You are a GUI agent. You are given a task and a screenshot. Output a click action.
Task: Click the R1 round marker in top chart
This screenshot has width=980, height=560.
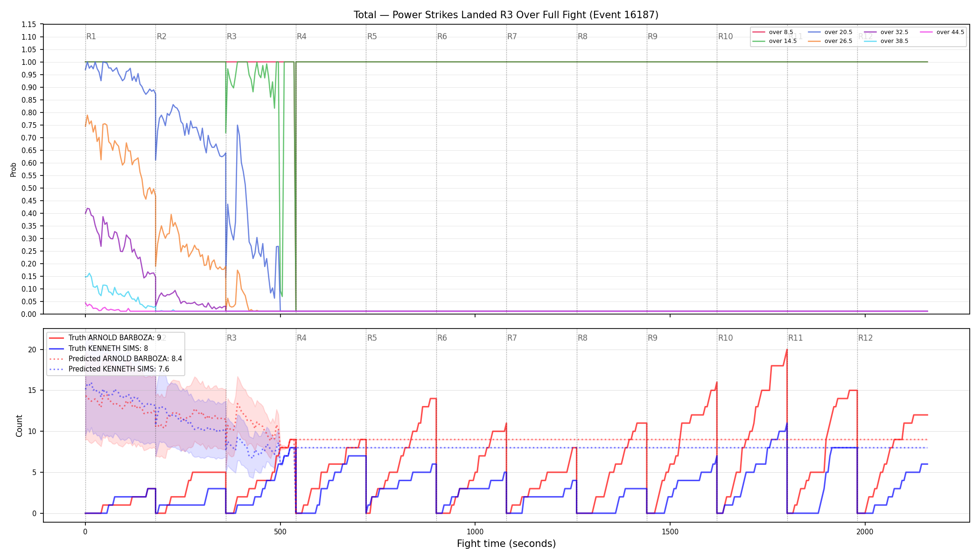point(91,36)
